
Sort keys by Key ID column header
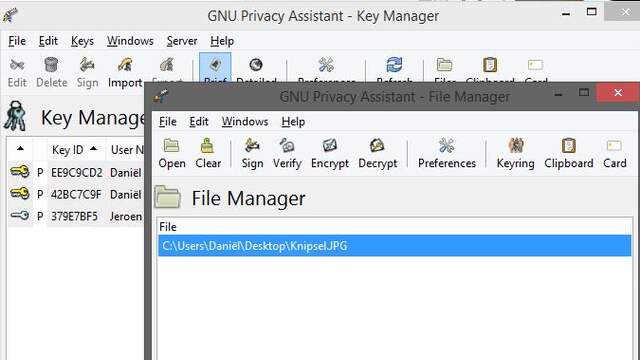[75, 150]
